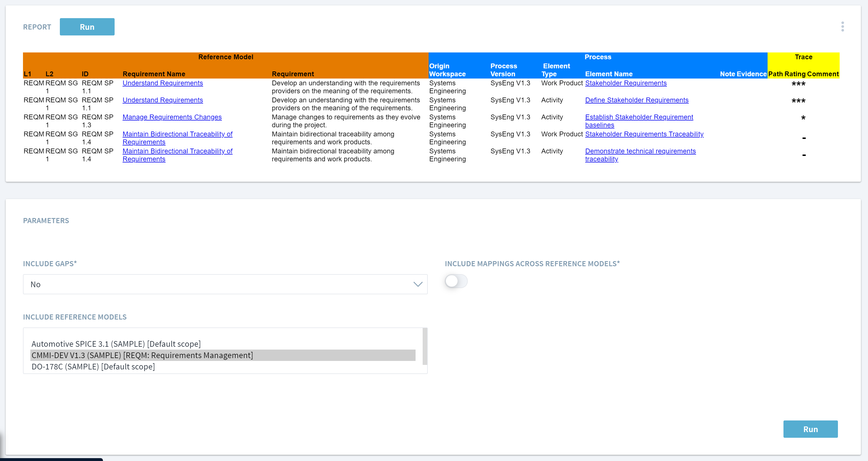
Task: Open the three-dot report options menu
Action: coord(842,27)
